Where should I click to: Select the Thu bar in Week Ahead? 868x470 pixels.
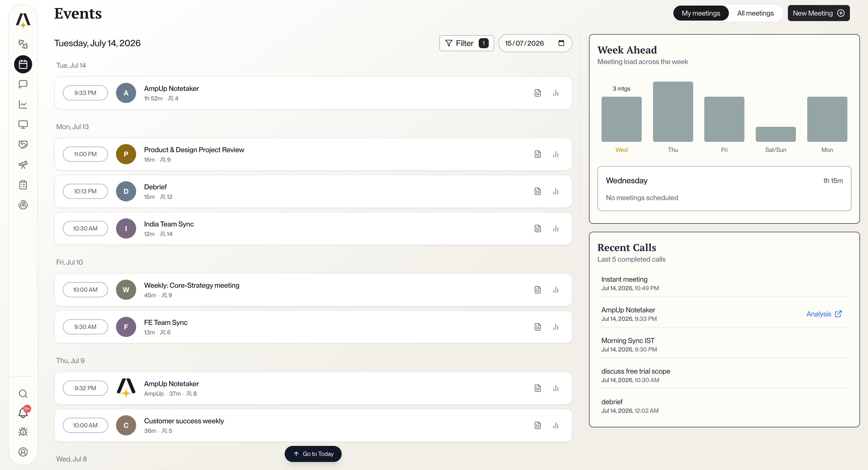tap(673, 111)
